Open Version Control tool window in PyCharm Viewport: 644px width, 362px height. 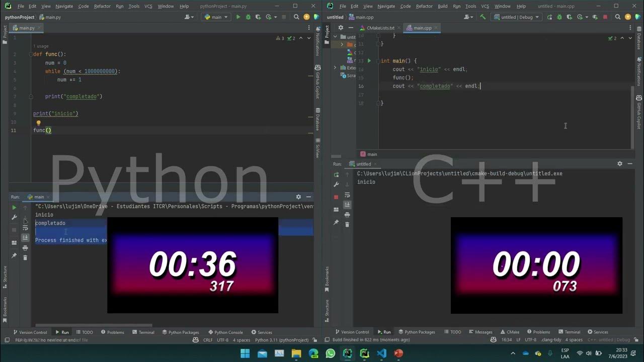point(30,332)
